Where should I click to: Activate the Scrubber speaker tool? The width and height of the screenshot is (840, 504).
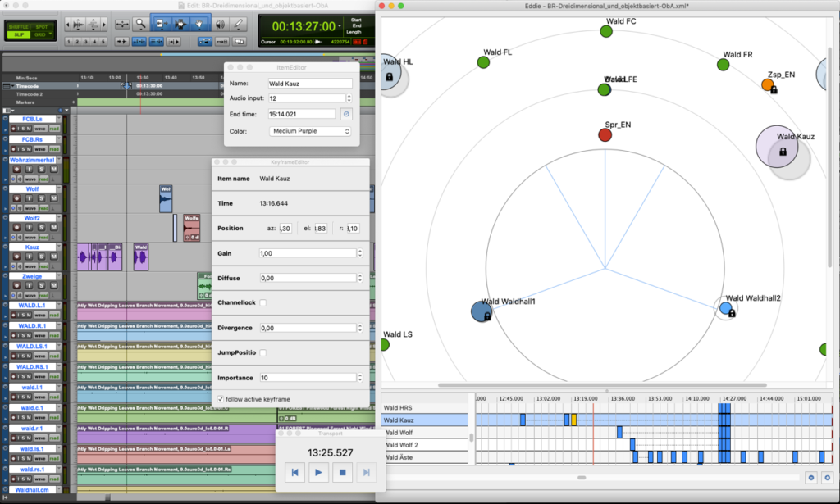pos(219,24)
